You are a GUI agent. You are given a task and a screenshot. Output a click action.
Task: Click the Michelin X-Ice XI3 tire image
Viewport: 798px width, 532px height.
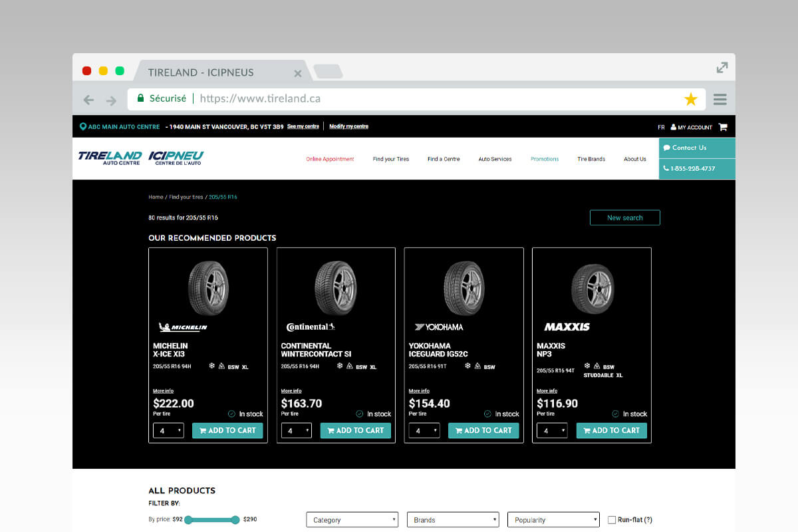pos(208,287)
